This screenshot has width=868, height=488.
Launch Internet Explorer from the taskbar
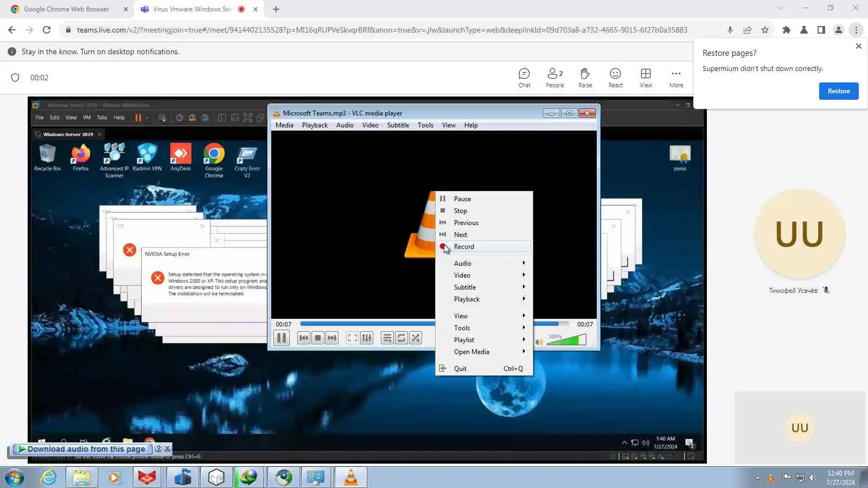tap(49, 477)
